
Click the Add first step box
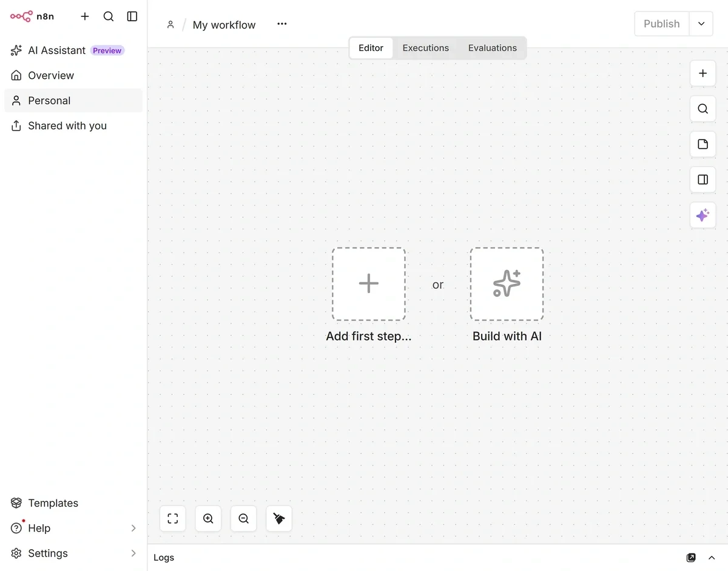pos(369,284)
